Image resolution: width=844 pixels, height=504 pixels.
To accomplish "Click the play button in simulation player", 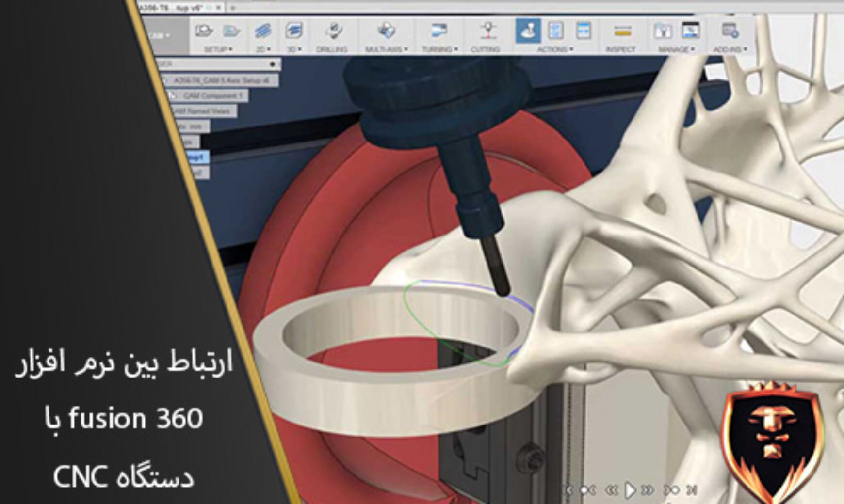I will coord(630,490).
